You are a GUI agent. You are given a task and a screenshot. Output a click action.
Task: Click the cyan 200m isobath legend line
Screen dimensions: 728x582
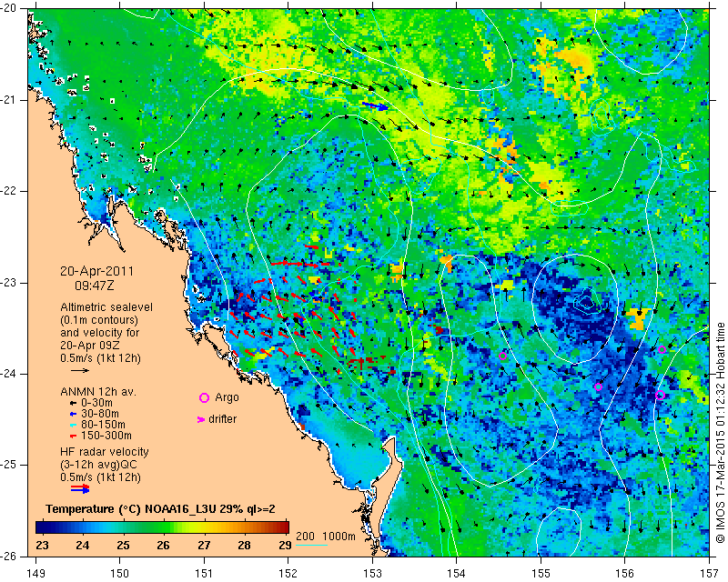click(x=311, y=545)
